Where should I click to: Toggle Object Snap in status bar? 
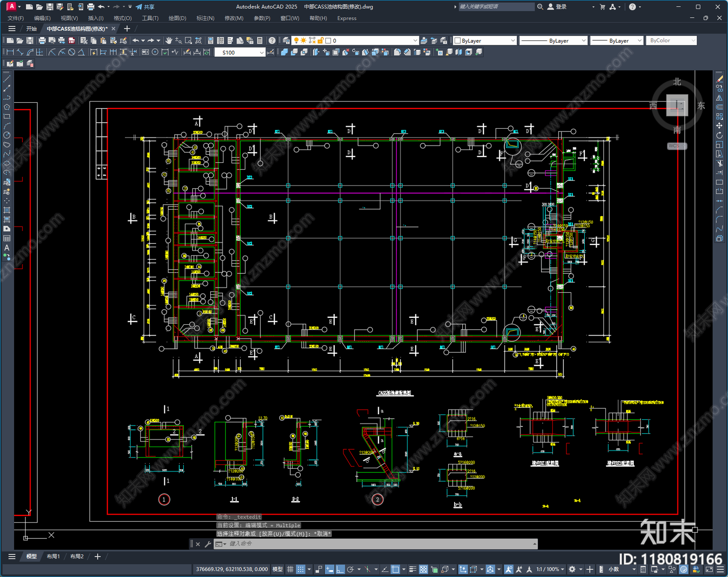point(395,569)
